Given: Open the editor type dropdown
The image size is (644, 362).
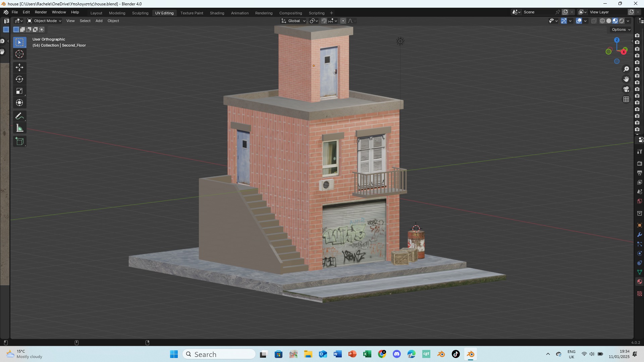Looking at the screenshot, I should (x=18, y=21).
